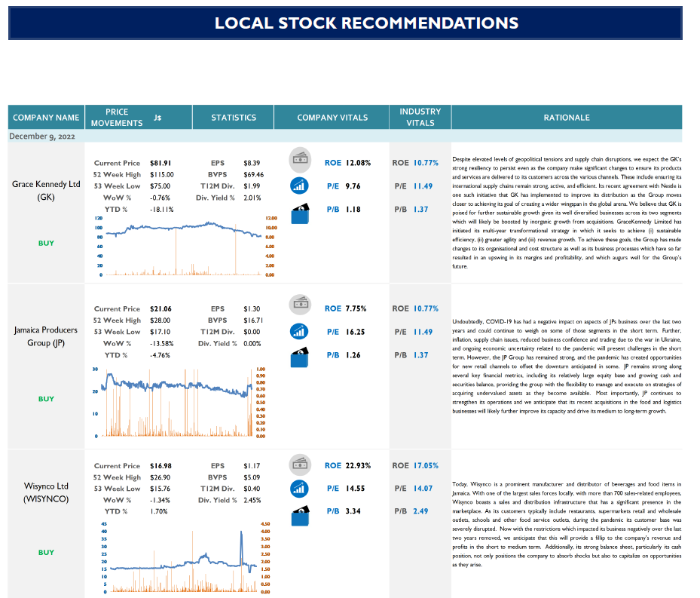Select the 52 week high $26.90
700x598 pixels.
pos(160,477)
